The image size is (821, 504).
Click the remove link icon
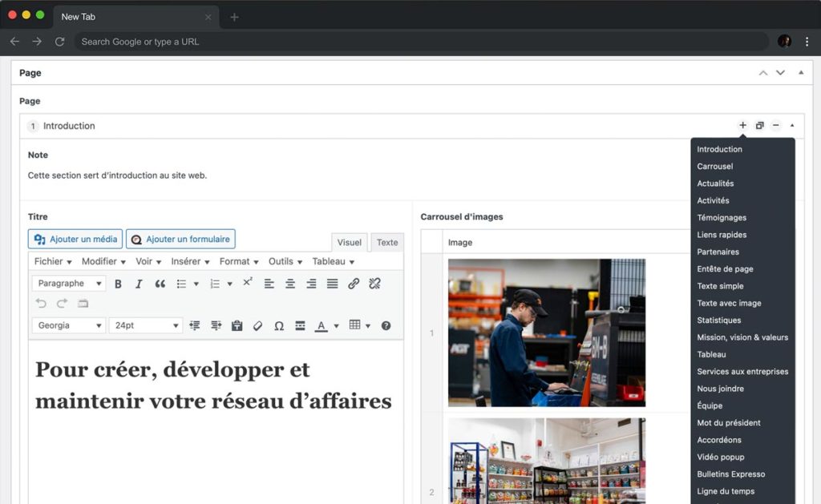(x=374, y=284)
